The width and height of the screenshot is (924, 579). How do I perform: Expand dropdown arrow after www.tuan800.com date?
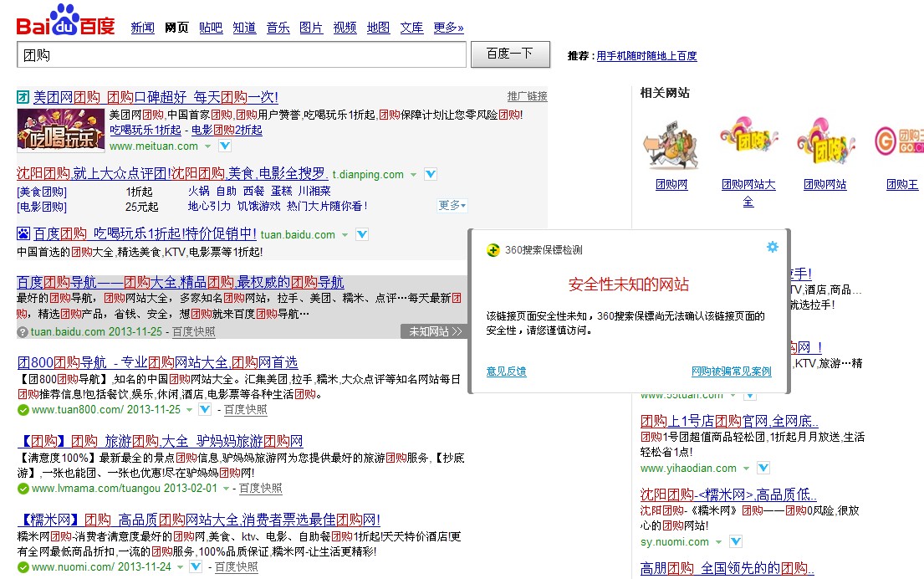(189, 410)
